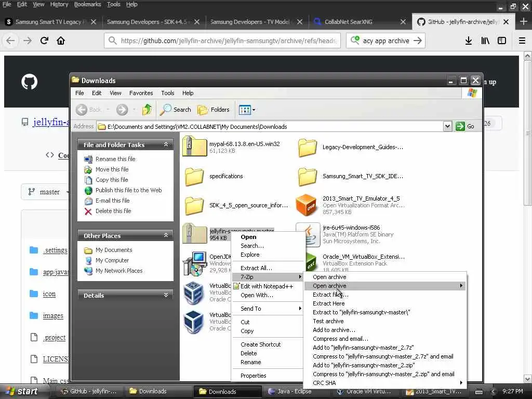Expand the CRC SHA submenu
532x399 pixels.
385,383
